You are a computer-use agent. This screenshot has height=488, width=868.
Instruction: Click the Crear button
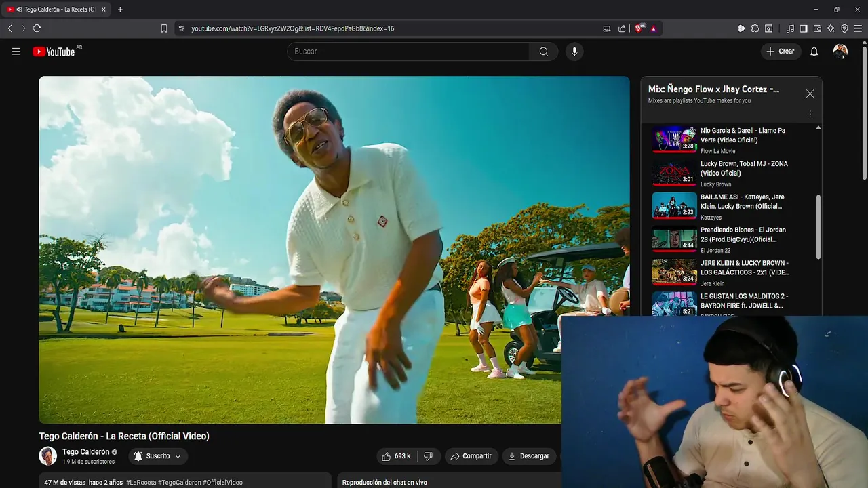click(781, 52)
